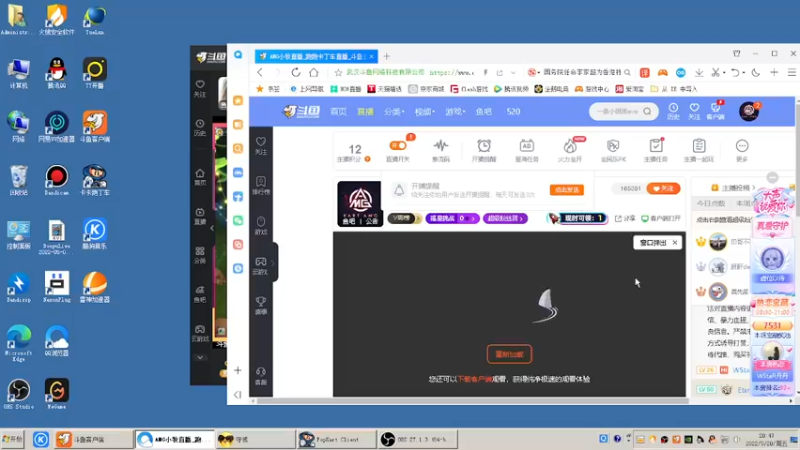Image resolution: width=800 pixels, height=450 pixels.
Task: Bookmark page with the star icon
Action: point(338,72)
